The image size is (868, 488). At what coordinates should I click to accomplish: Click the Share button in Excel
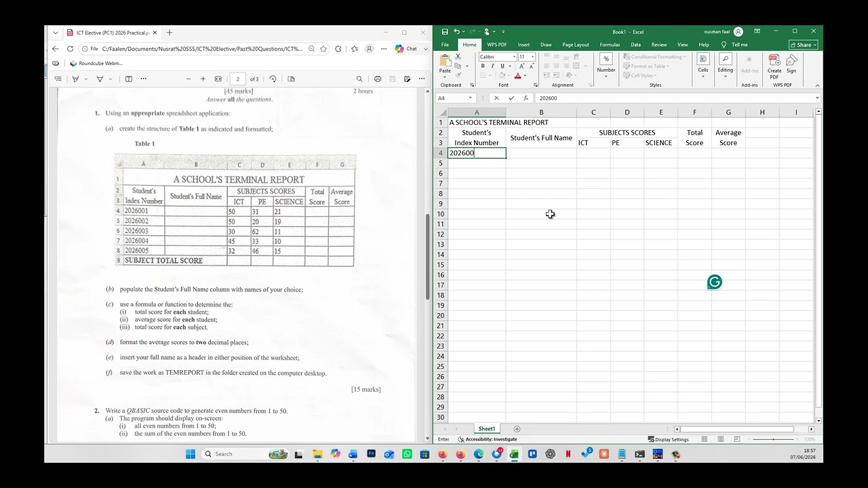tap(804, 45)
